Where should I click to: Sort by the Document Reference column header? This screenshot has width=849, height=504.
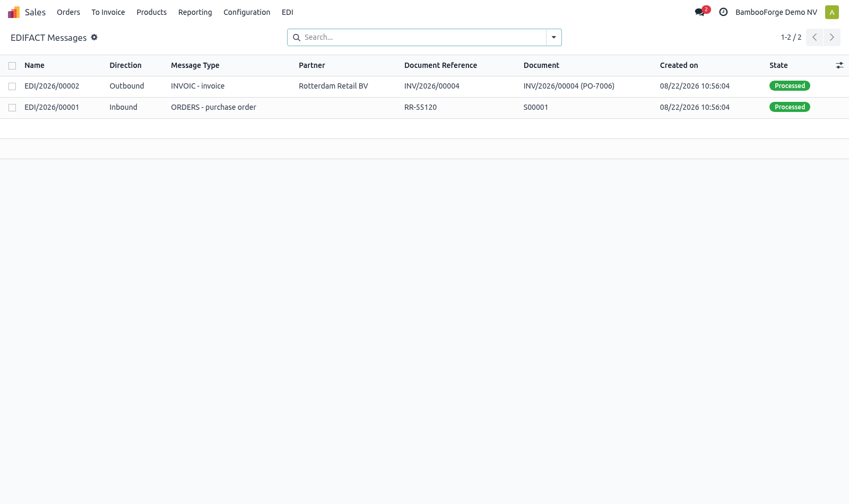pyautogui.click(x=441, y=65)
